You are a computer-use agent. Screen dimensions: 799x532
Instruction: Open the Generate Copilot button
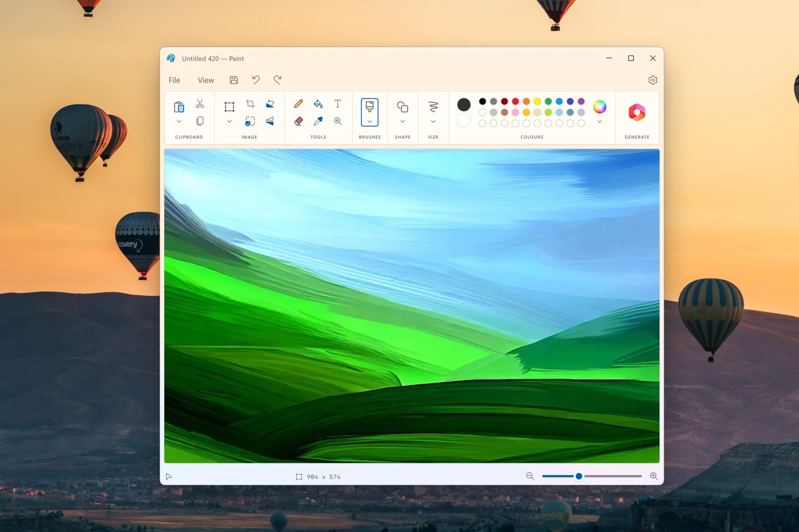tap(636, 113)
